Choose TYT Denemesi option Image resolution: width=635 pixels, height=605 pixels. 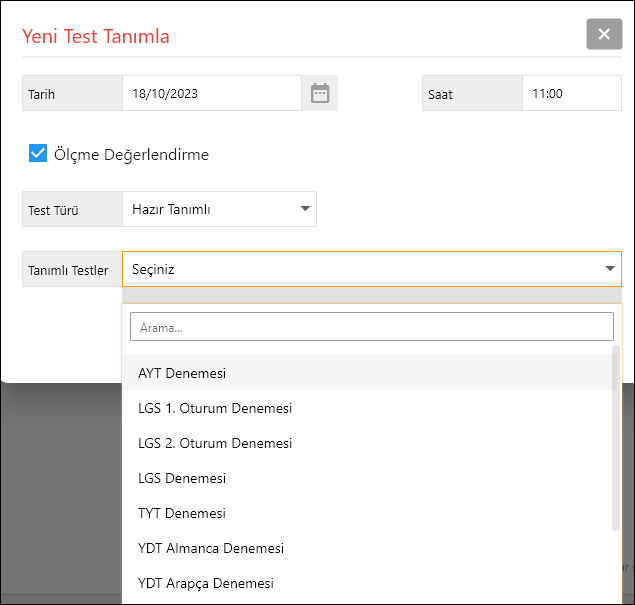pyautogui.click(x=182, y=513)
